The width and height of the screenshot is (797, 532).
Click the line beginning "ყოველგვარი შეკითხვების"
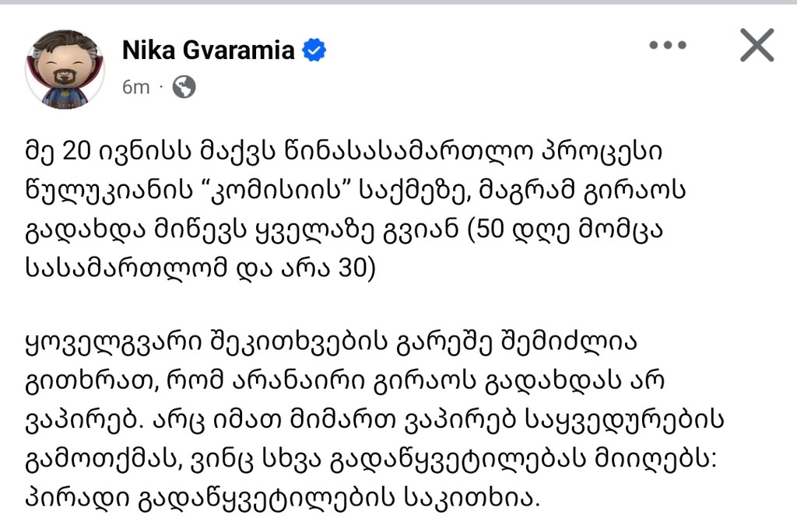click(x=331, y=341)
